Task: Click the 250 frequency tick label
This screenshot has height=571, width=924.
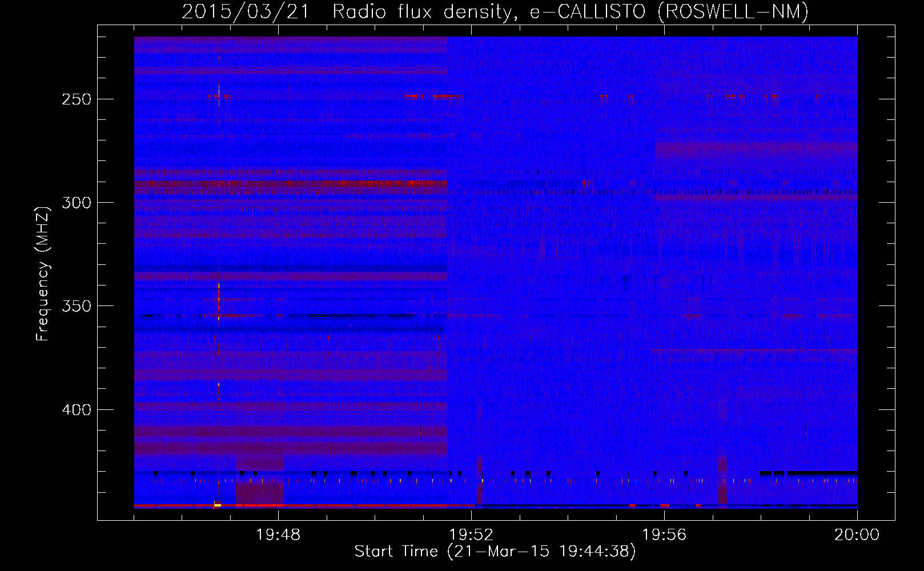Action: point(77,99)
